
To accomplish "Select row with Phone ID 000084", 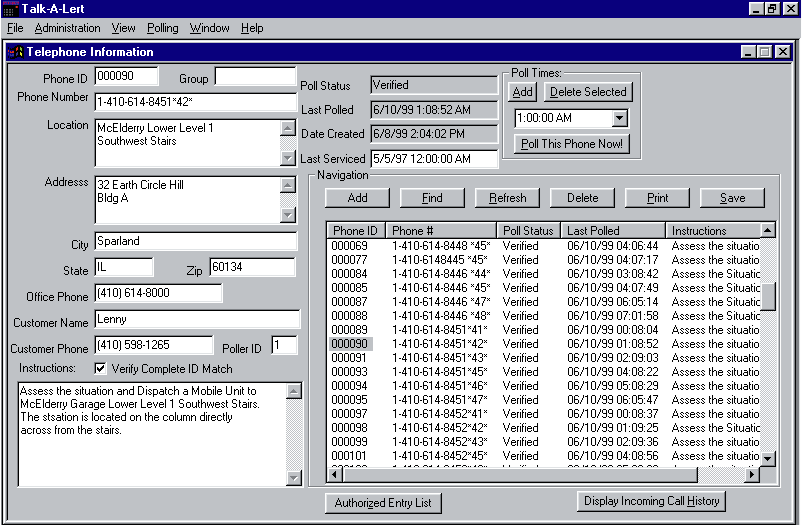I will 544,274.
